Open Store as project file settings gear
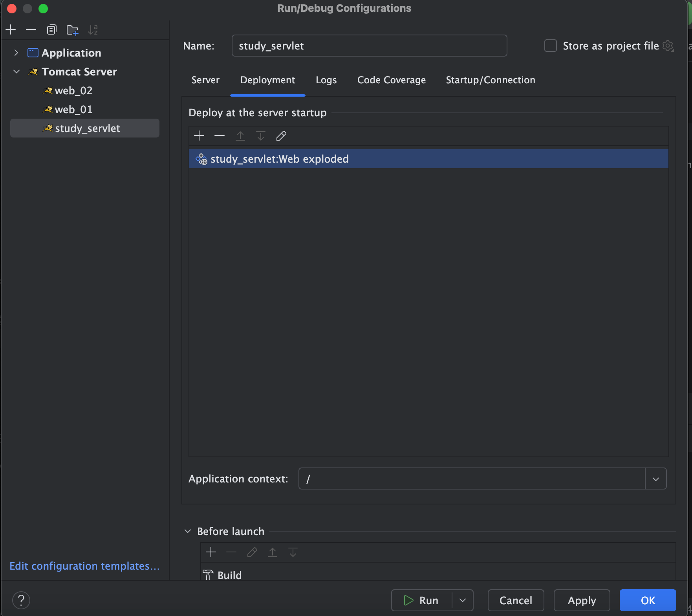 (668, 46)
